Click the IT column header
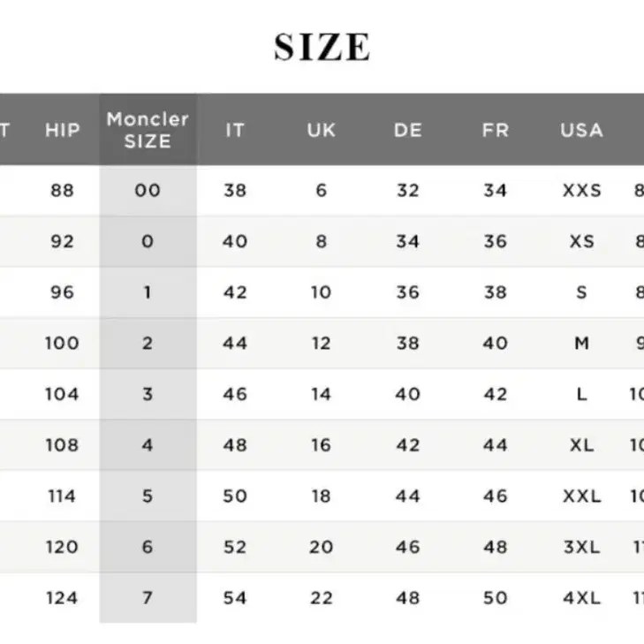Screen dimensions: 644x644 (x=235, y=130)
